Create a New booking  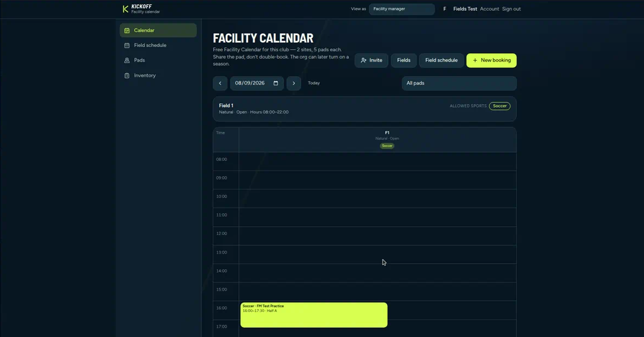point(491,60)
